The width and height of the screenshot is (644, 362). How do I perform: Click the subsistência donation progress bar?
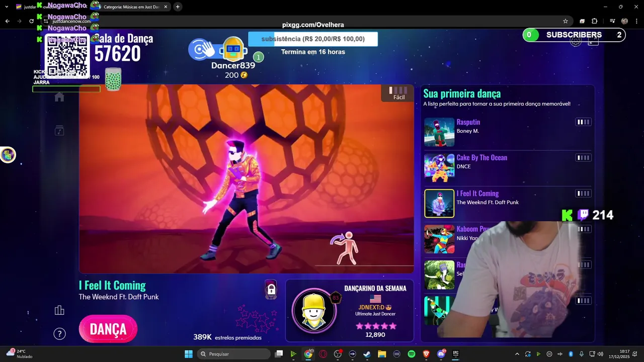313,39
